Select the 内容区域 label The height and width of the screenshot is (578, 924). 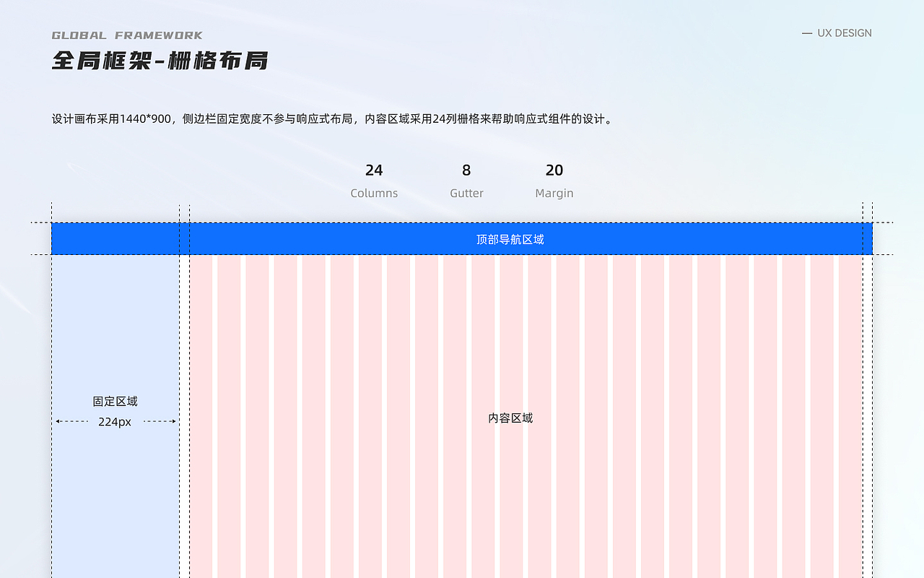click(510, 418)
